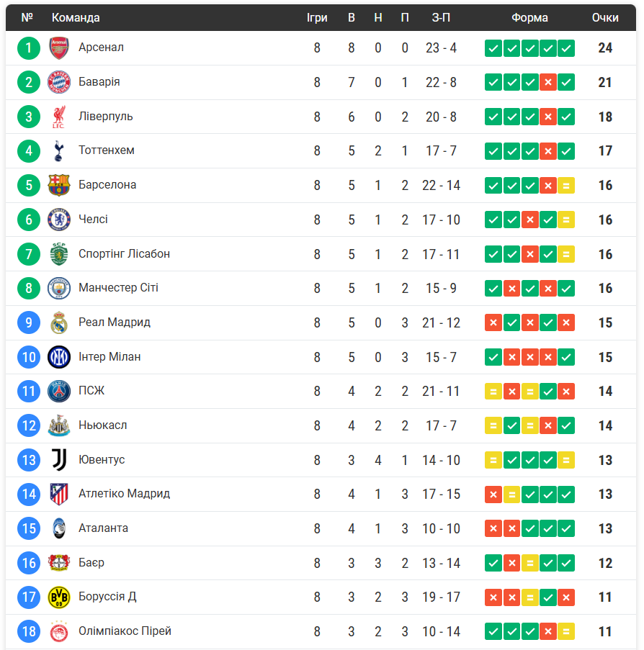Open the Атлетіко Мадрид team link
The width and height of the screenshot is (644, 650).
coord(124,494)
